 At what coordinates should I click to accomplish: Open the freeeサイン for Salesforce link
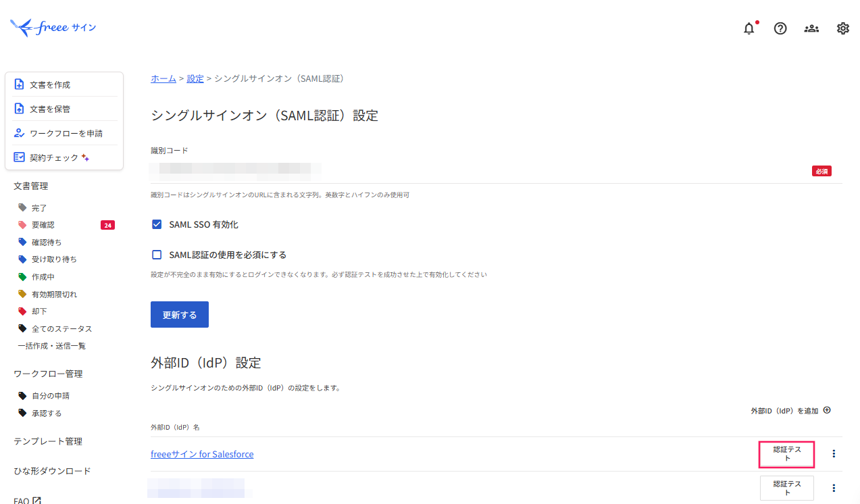(202, 454)
